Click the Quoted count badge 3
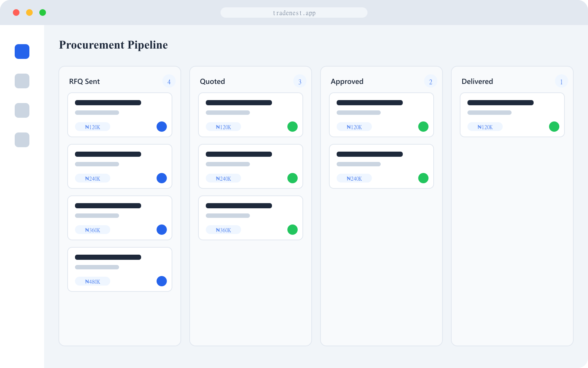 coord(300,81)
